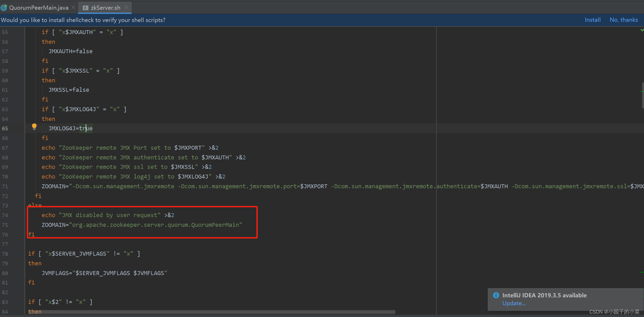
Task: Select line 74 echo JMX disabled statement
Action: (x=108, y=215)
